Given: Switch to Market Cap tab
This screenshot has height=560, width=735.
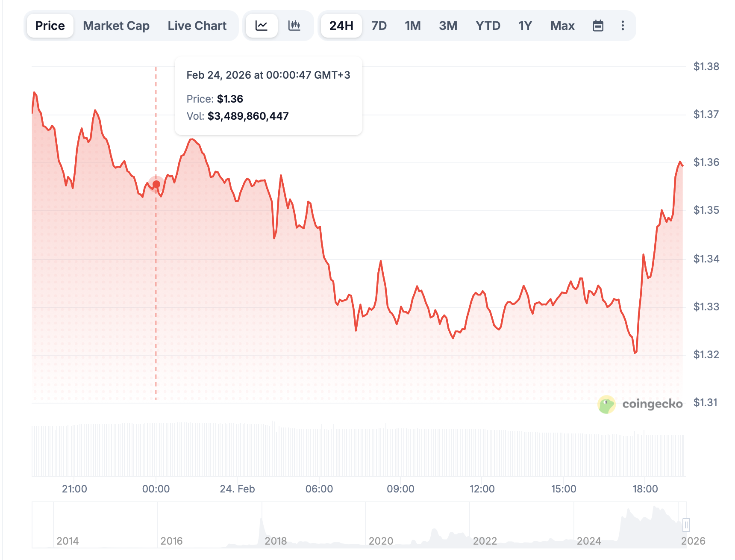Looking at the screenshot, I should (x=116, y=26).
